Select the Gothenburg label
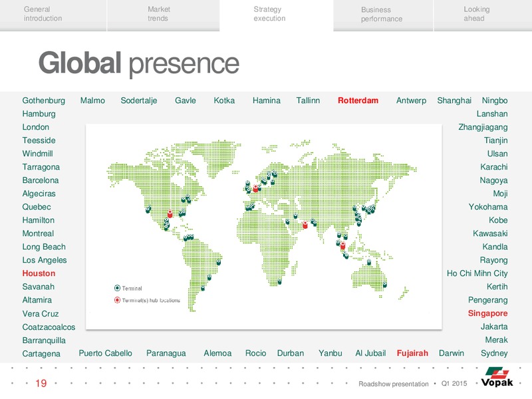Viewport: 532px width, 399px height. coord(44,101)
